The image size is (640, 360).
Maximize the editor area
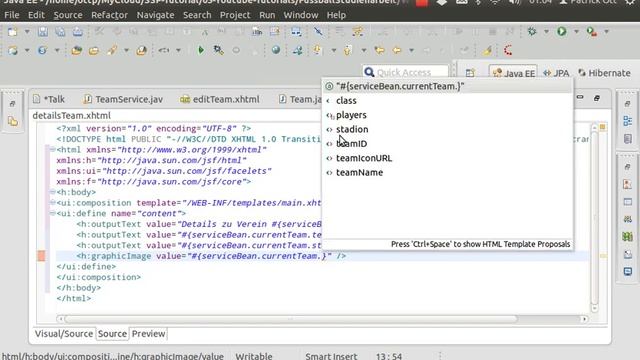coord(597,98)
